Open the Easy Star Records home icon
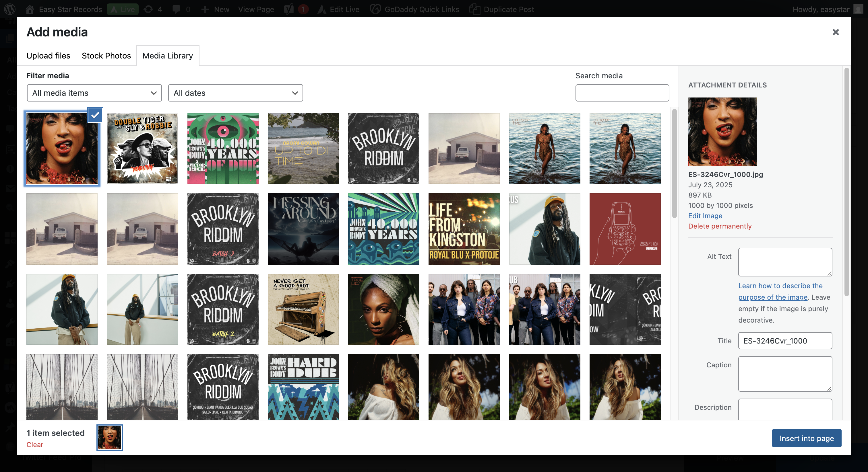Screen dimensions: 868x472 point(30,9)
